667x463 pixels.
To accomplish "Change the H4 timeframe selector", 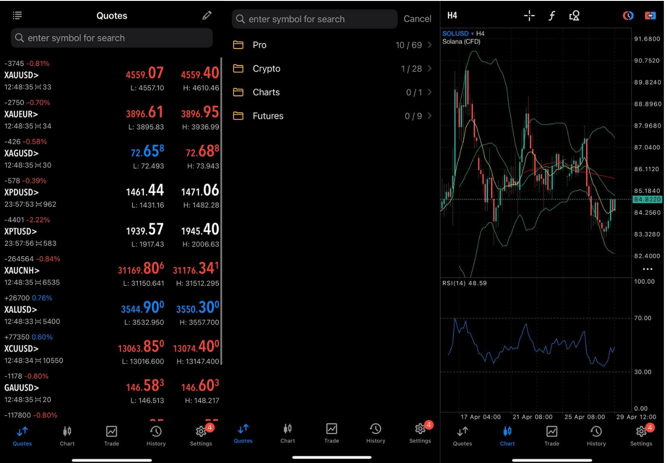I will pyautogui.click(x=452, y=16).
